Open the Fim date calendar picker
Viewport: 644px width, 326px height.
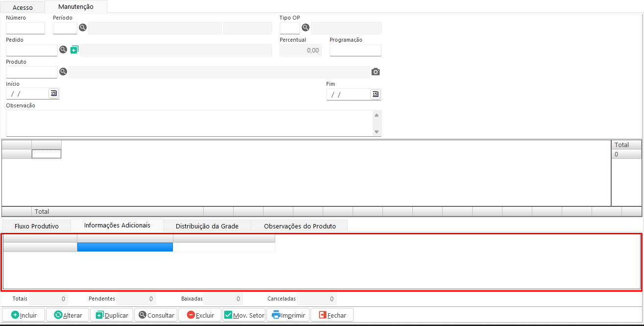(x=375, y=94)
